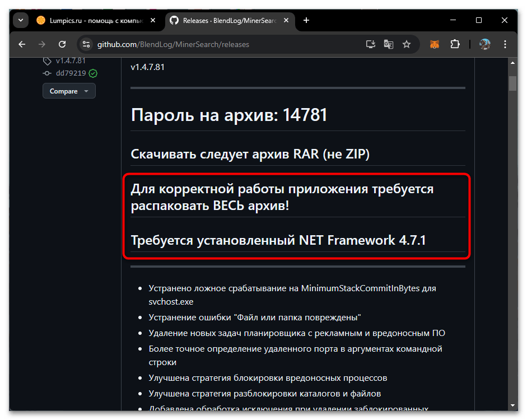Viewport: 527px width, 420px height.
Task: Open the MetaMask fox extension
Action: 435,44
